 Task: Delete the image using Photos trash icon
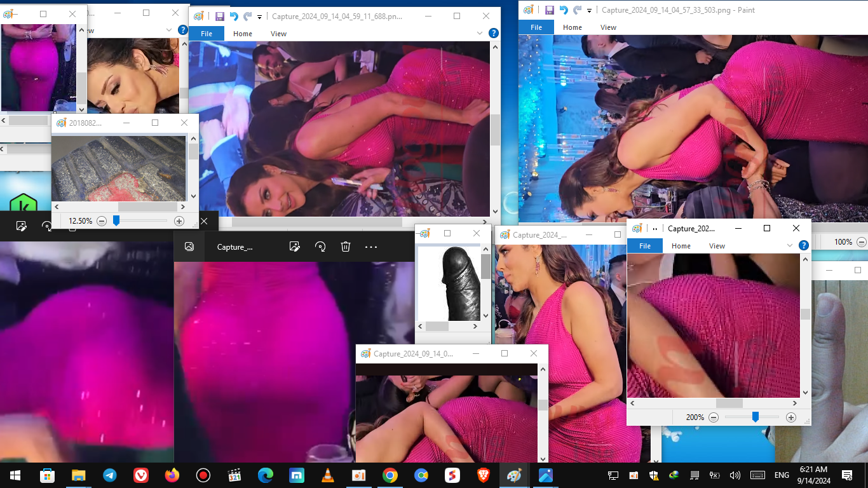click(x=346, y=247)
